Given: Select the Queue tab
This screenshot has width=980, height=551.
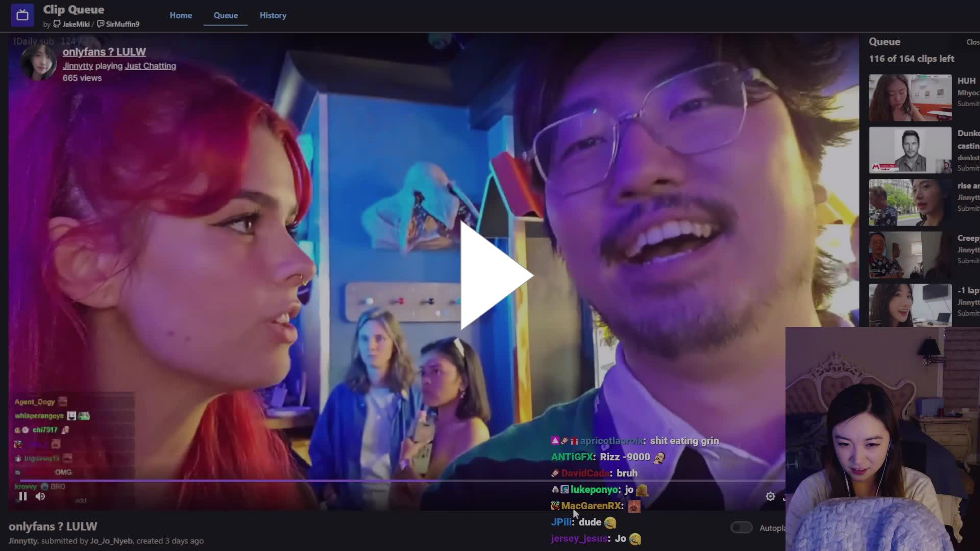Looking at the screenshot, I should (226, 15).
